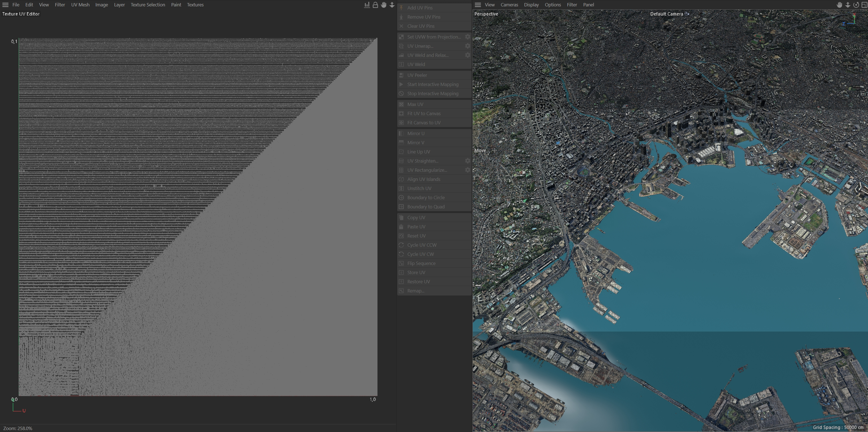Click the XYZ axis gizmo in viewport corner
This screenshot has height=432, width=868.
click(850, 19)
